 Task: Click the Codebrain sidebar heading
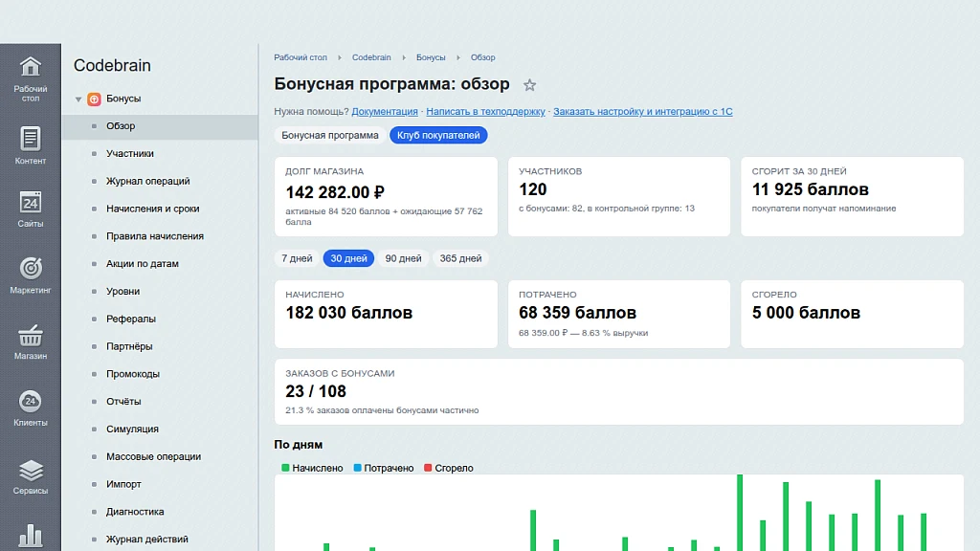[112, 65]
